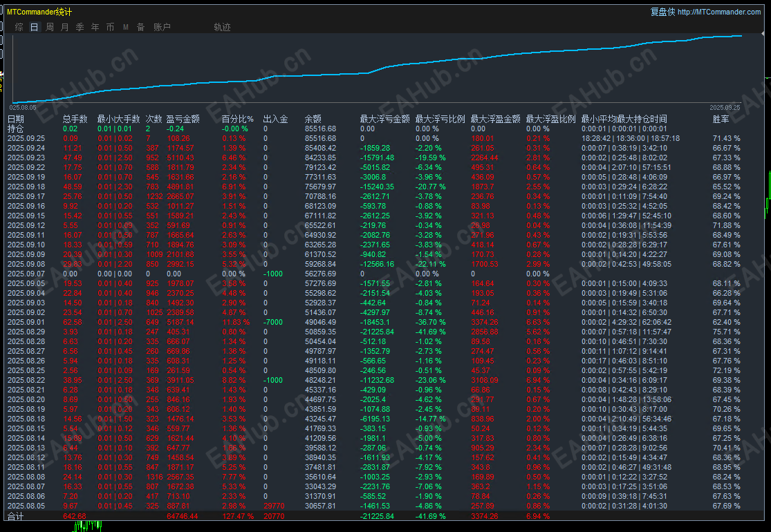Click the 最大浮亏金额 column header
The width and height of the screenshot is (771, 532).
[384, 119]
